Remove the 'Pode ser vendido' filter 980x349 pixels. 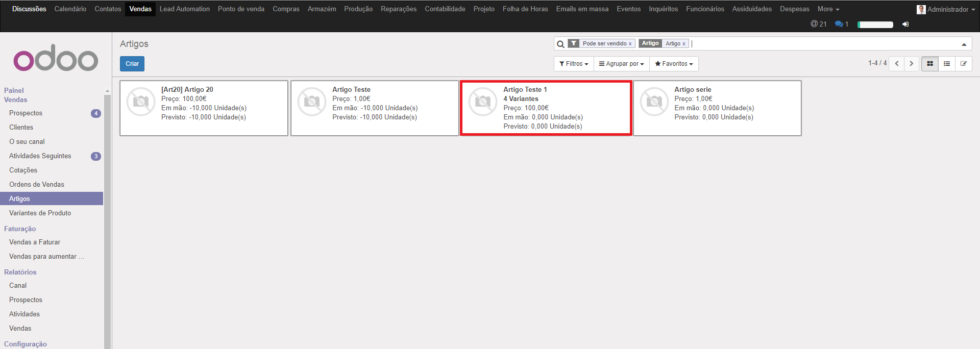[630, 44]
